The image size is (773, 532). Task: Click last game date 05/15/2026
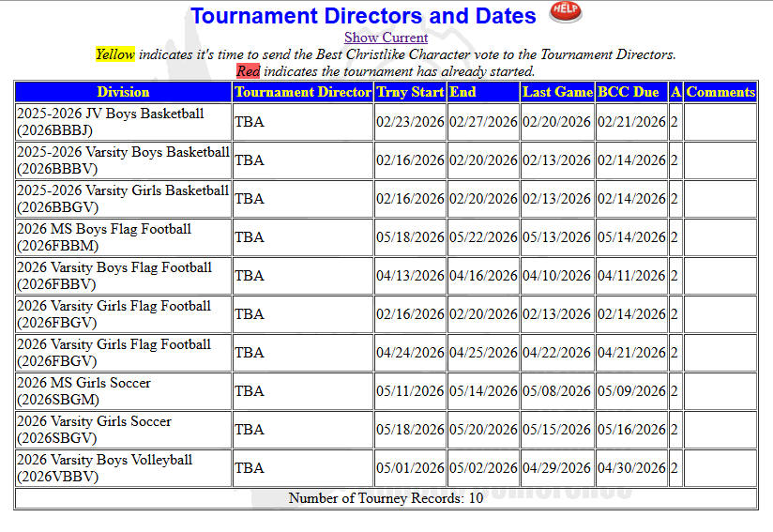coord(557,430)
